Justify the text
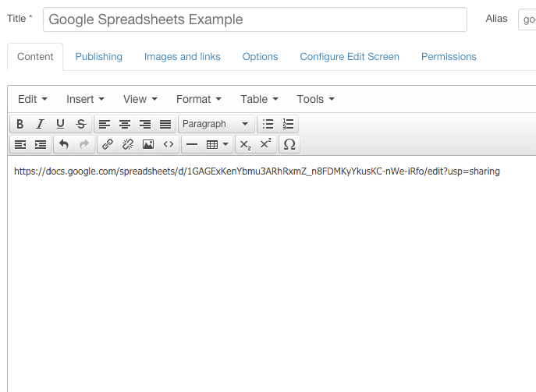This screenshot has height=392, width=536. tap(165, 124)
